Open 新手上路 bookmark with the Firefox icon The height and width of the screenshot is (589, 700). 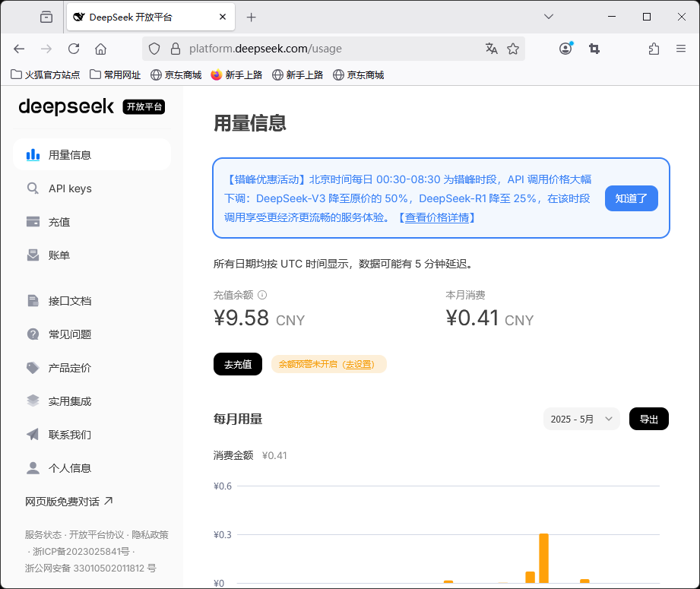(x=236, y=74)
